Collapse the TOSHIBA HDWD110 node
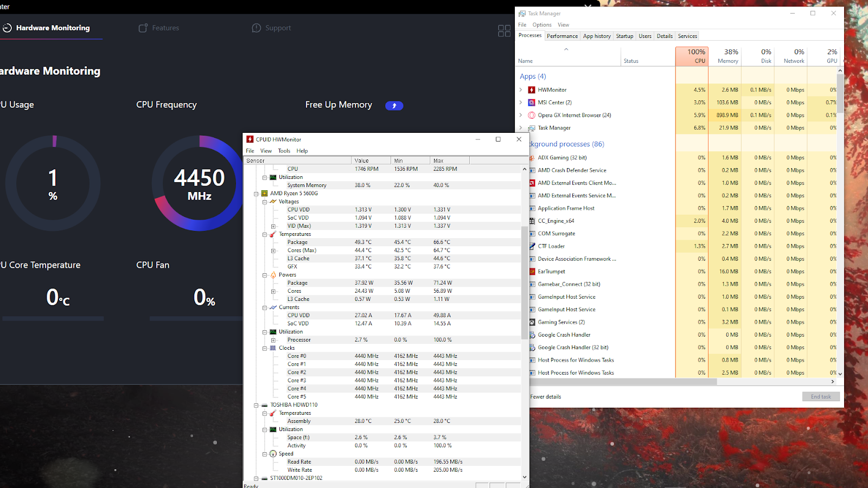 (x=256, y=405)
